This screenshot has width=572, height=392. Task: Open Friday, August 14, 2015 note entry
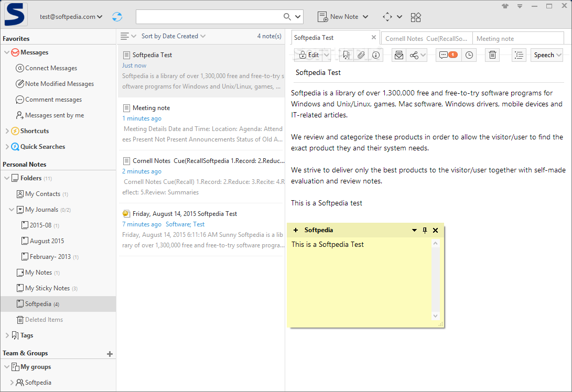[x=201, y=230]
